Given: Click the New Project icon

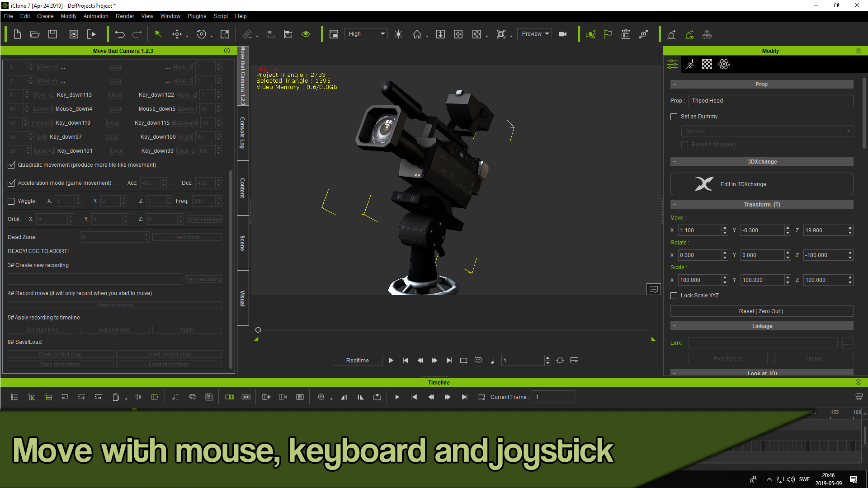Looking at the screenshot, I should (x=17, y=34).
